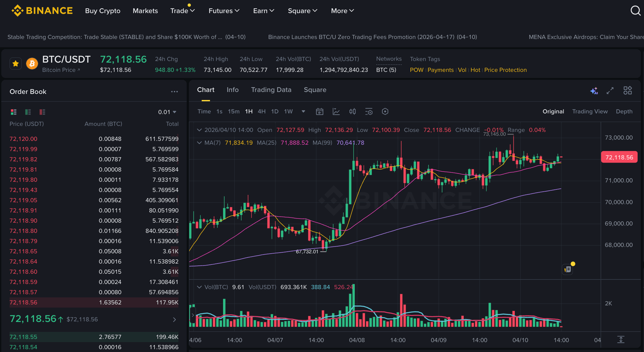
Task: Open the Futures menu dropdown
Action: pyautogui.click(x=224, y=11)
